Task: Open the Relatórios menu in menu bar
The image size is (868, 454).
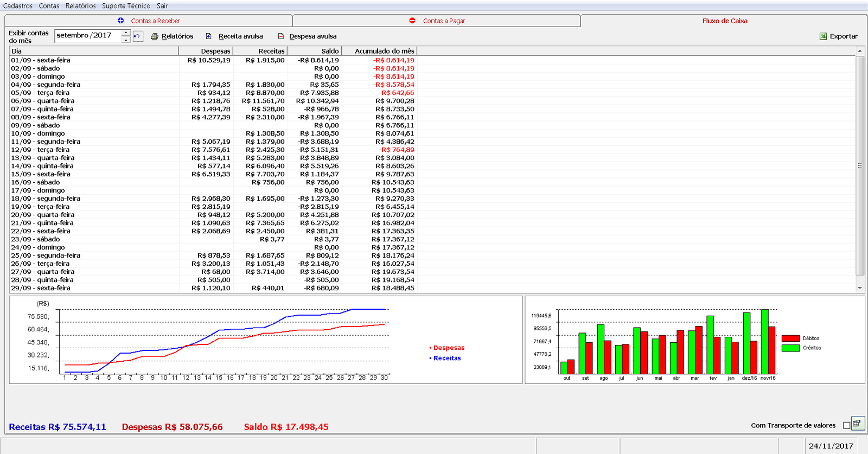Action: pos(80,6)
